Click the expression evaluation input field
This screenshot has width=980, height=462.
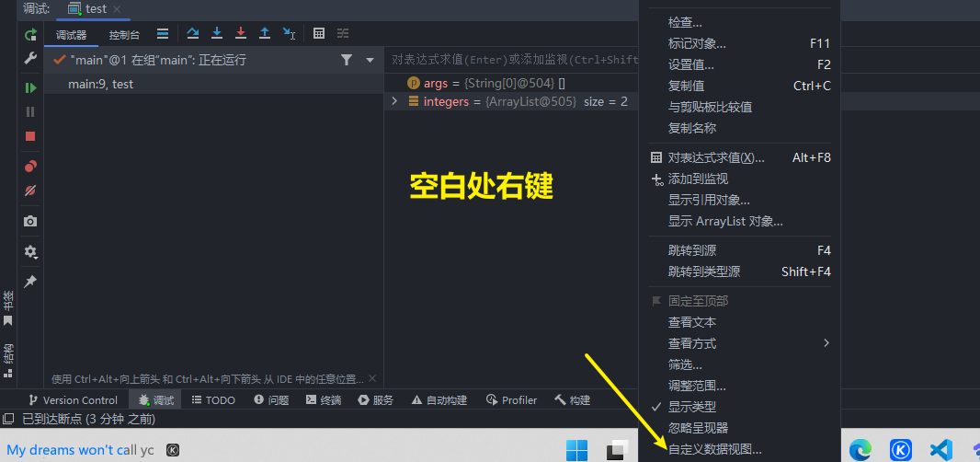[x=510, y=60]
